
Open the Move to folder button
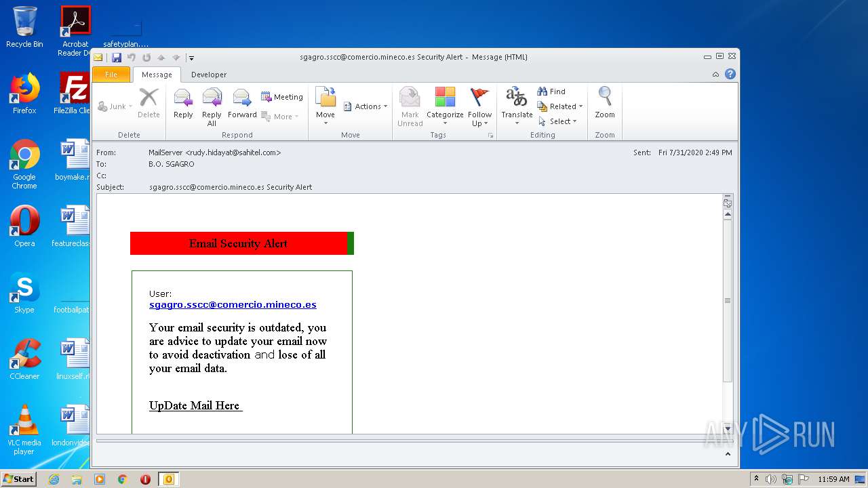[x=325, y=106]
